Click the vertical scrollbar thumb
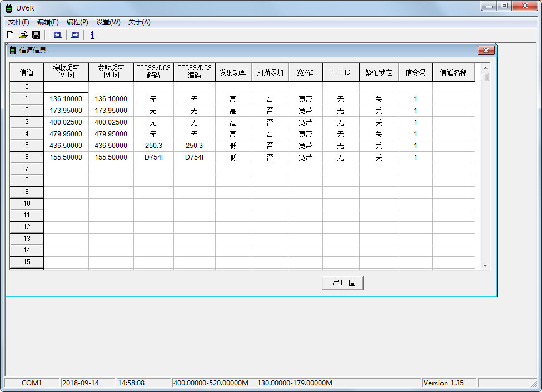The image size is (542, 392). pyautogui.click(x=485, y=77)
